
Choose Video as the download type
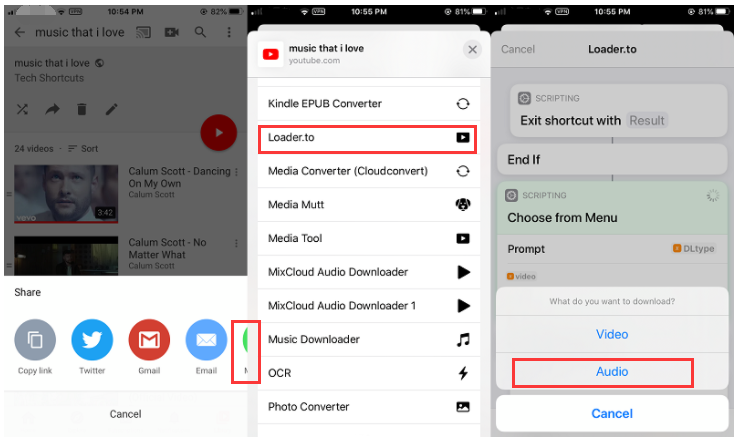[x=612, y=334]
